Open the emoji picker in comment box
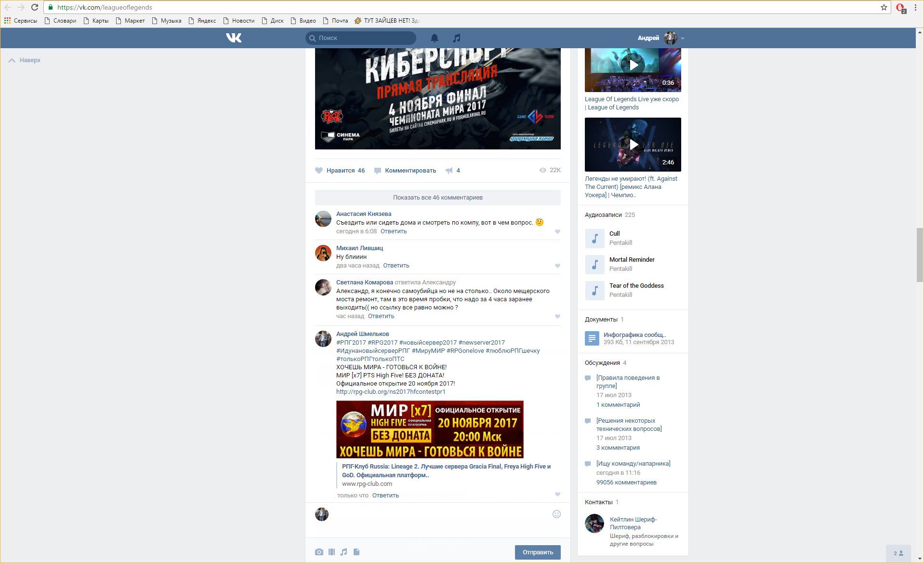The height and width of the screenshot is (563, 924). (556, 514)
